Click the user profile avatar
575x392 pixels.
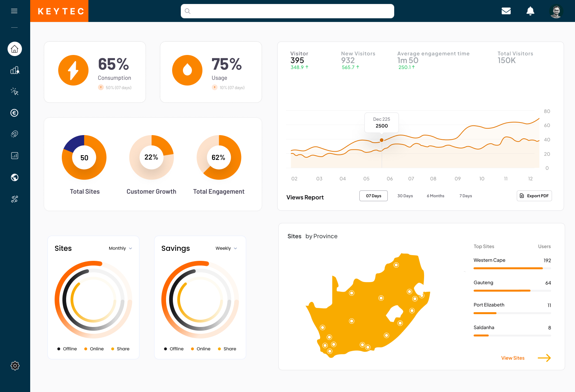(x=556, y=11)
